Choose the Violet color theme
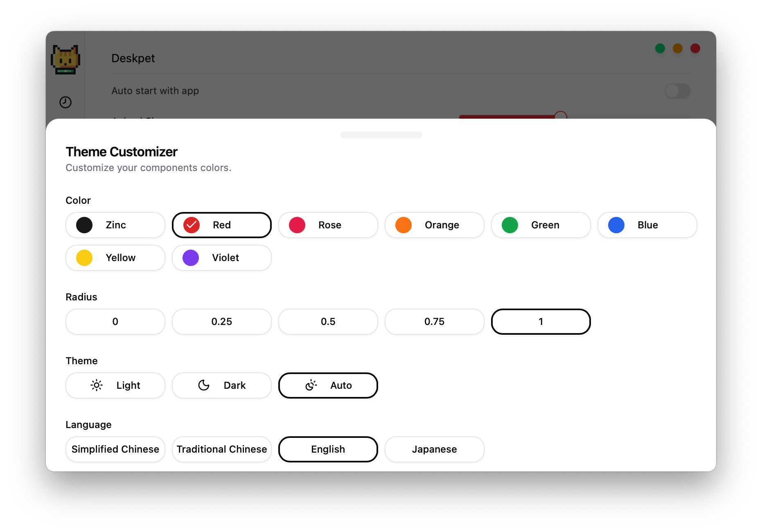The width and height of the screenshot is (762, 532). 222,258
